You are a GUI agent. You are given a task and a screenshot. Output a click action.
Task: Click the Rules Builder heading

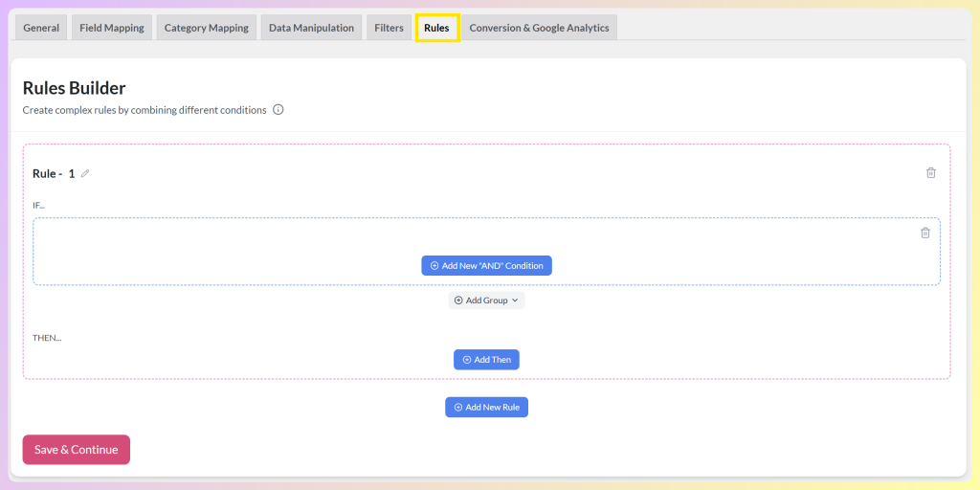click(x=75, y=87)
